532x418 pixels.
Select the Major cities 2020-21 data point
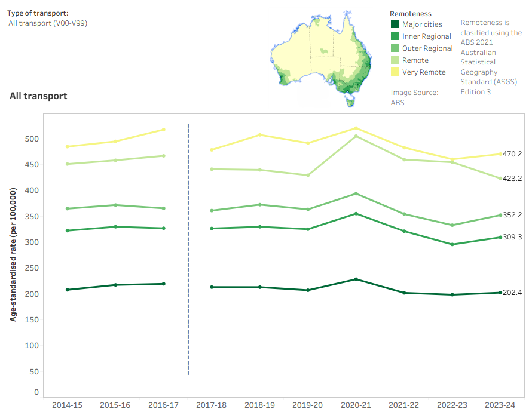click(356, 279)
